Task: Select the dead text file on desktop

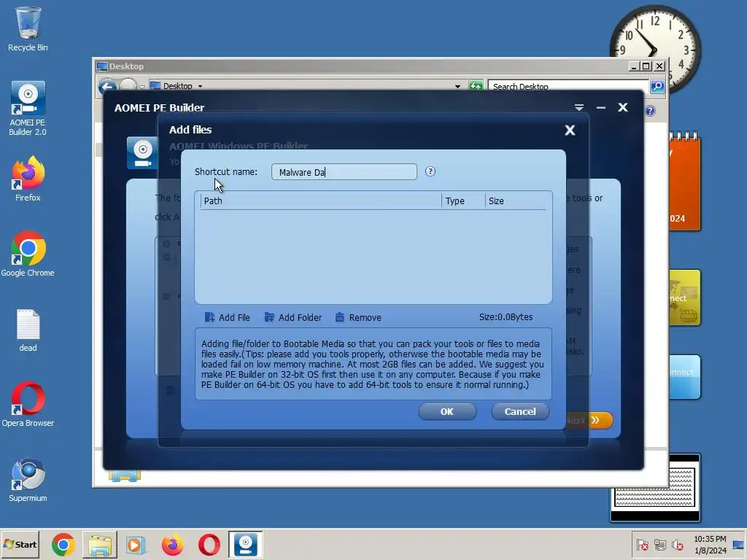Action: pos(28,330)
